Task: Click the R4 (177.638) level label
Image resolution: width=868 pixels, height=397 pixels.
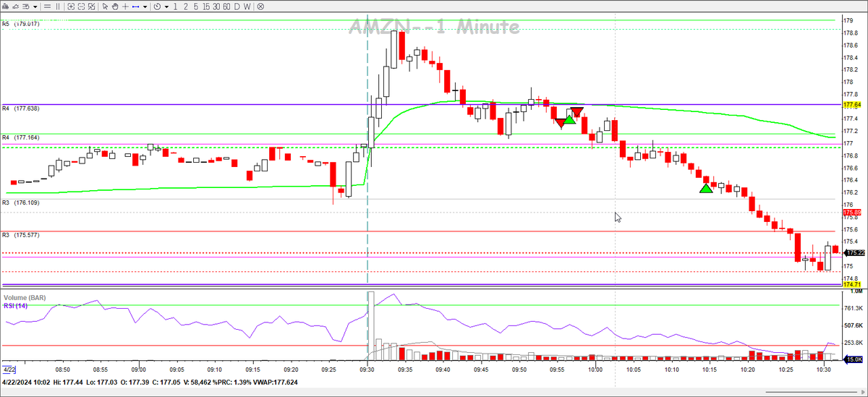Action: pyautogui.click(x=20, y=108)
